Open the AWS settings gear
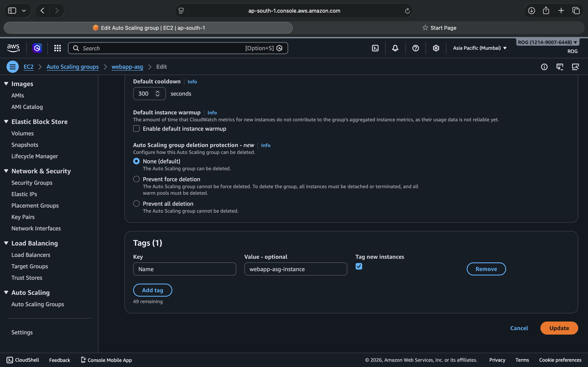588x367 pixels. click(x=436, y=48)
